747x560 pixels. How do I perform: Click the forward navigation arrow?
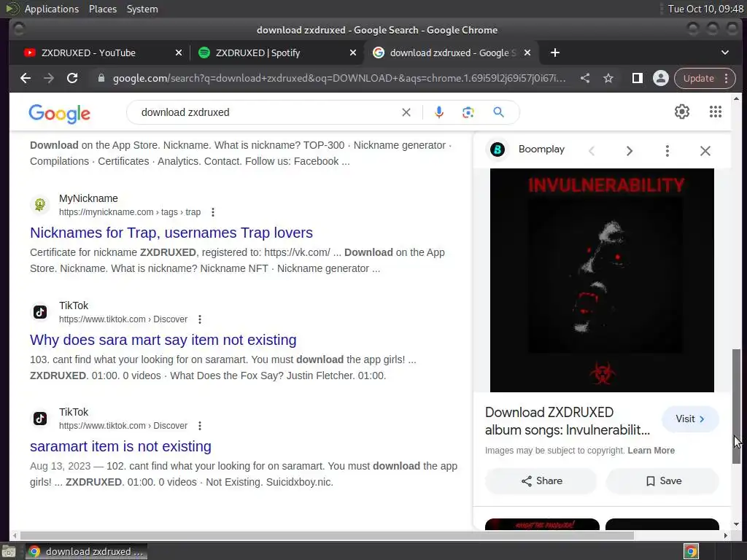49,78
